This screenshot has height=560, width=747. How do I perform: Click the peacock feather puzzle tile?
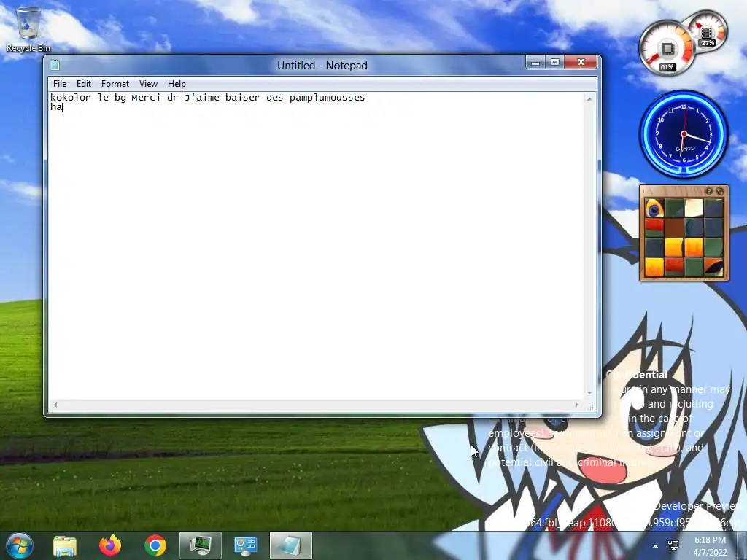654,208
